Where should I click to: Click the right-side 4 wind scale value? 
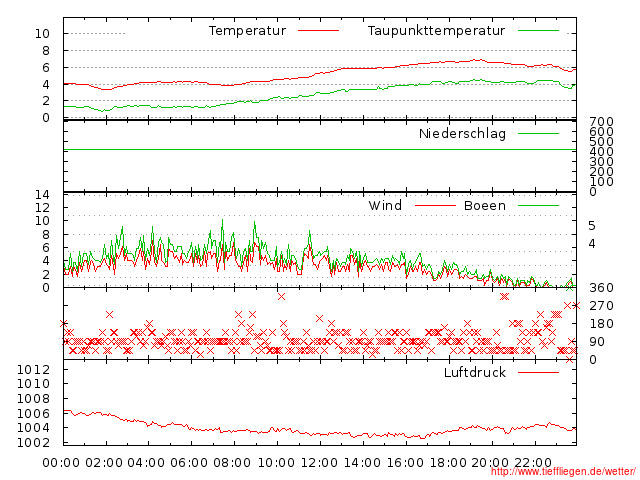592,244
